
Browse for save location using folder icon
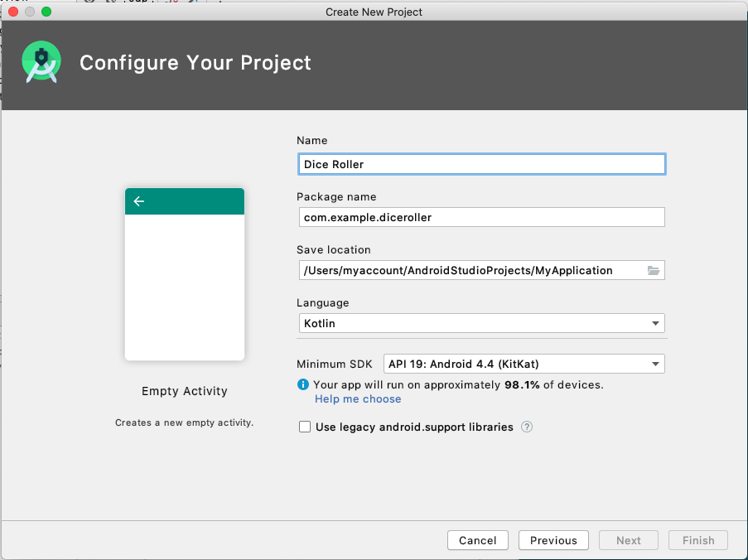pos(654,270)
